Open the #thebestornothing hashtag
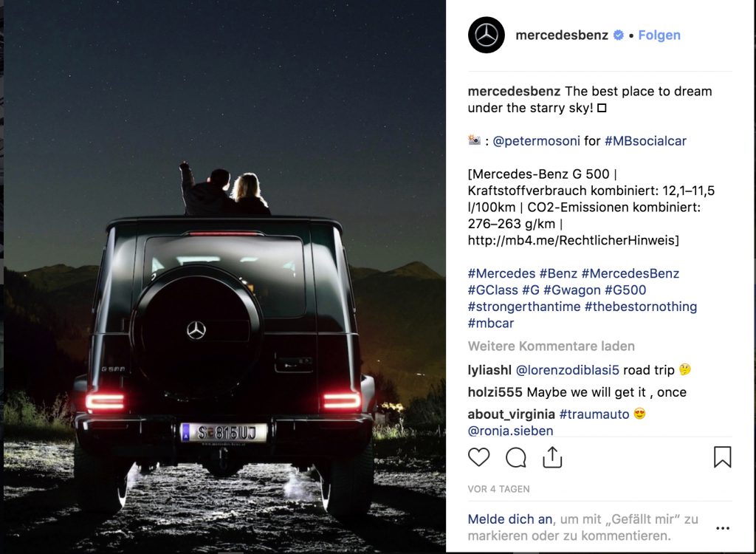This screenshot has width=756, height=554. pos(641,307)
